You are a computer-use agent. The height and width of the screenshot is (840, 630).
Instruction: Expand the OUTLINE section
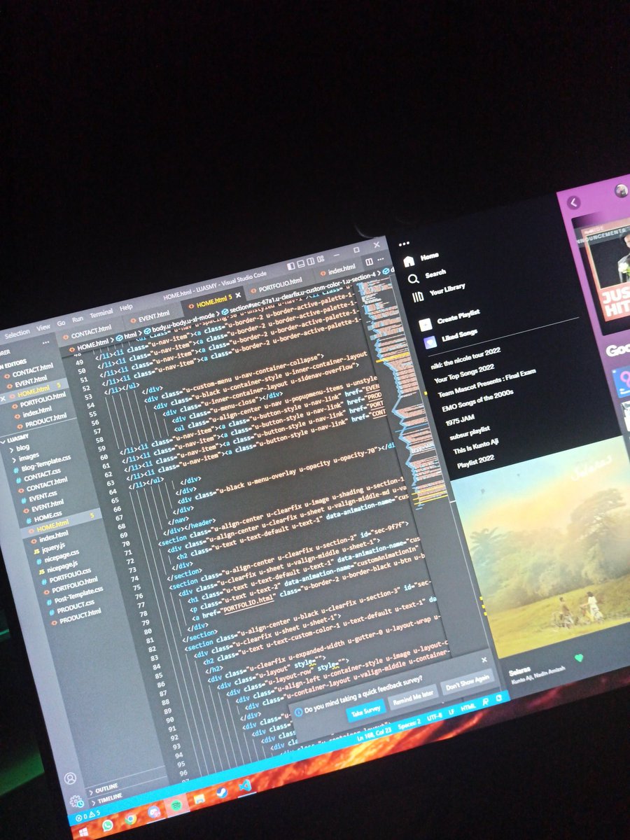pyautogui.click(x=103, y=787)
